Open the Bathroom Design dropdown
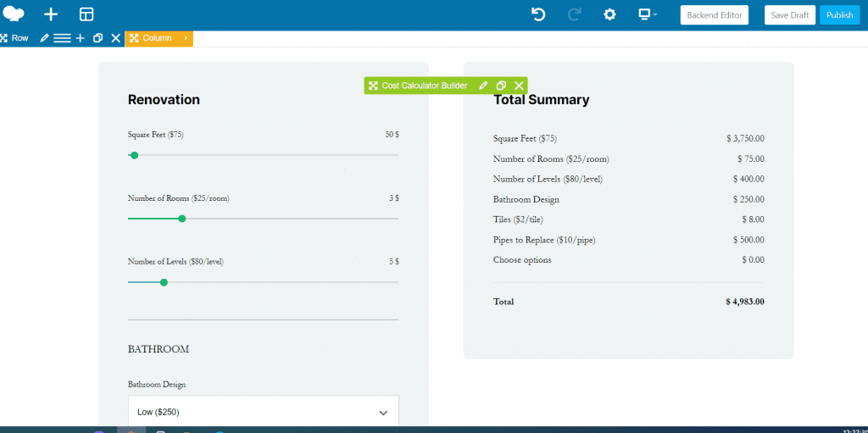The width and height of the screenshot is (868, 433). tap(264, 412)
